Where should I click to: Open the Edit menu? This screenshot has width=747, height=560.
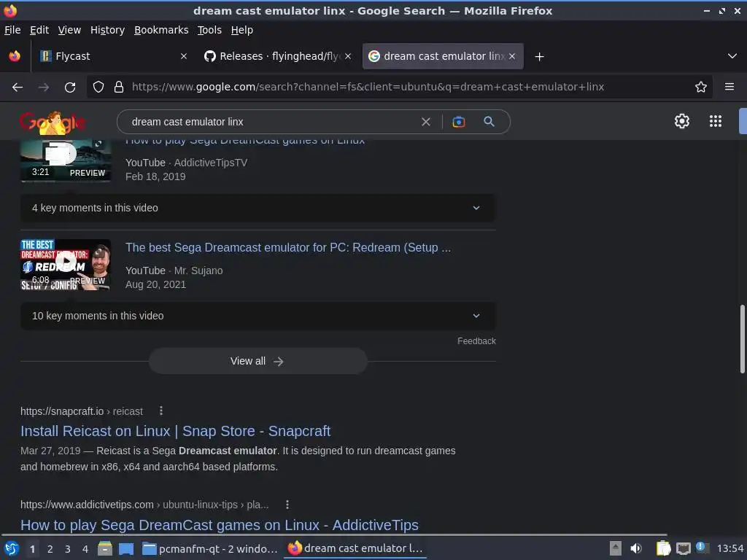(x=39, y=30)
